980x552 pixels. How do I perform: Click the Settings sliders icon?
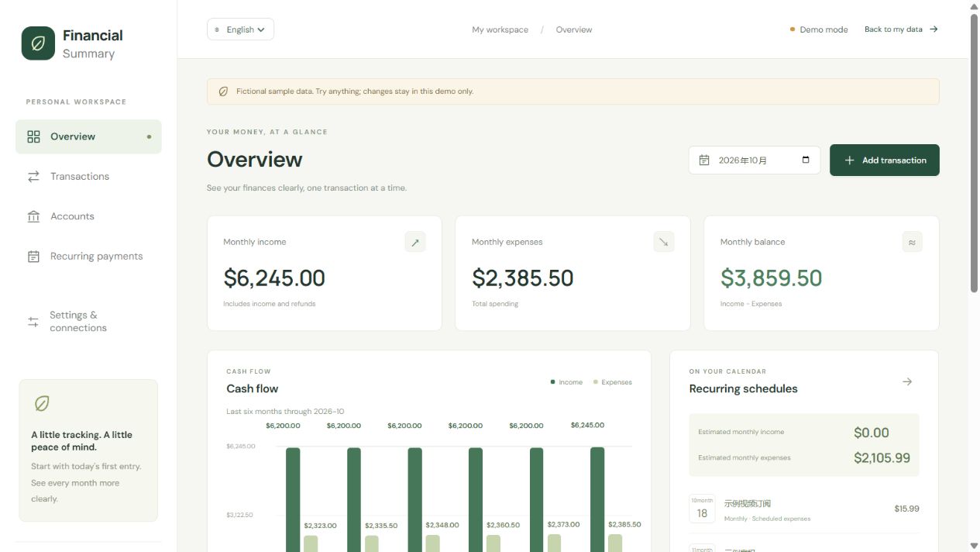click(x=33, y=322)
